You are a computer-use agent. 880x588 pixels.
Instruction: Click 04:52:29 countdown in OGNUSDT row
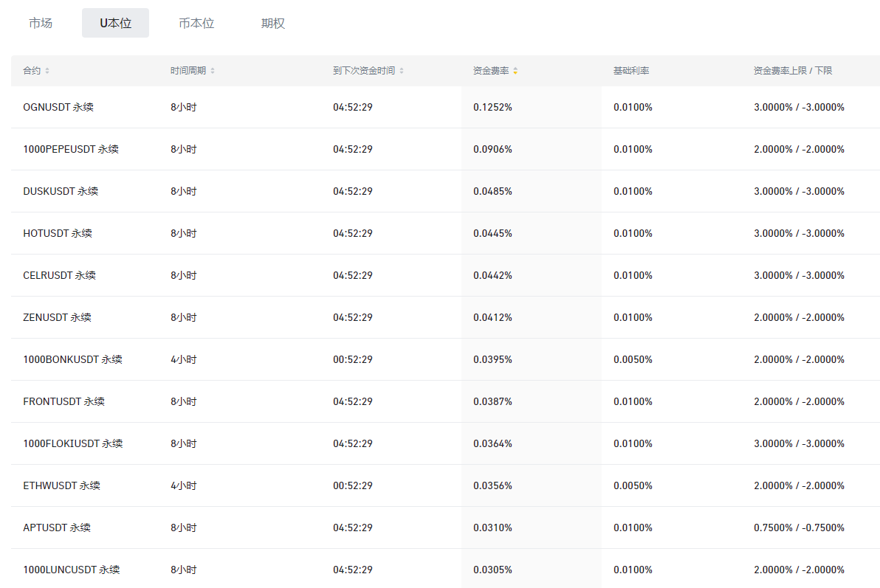click(x=352, y=107)
